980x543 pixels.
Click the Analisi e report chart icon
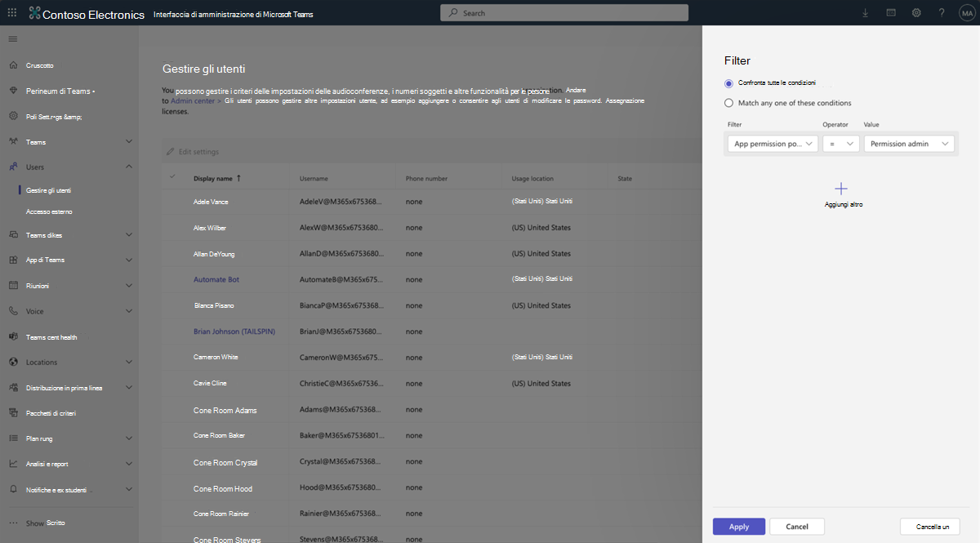(x=13, y=464)
